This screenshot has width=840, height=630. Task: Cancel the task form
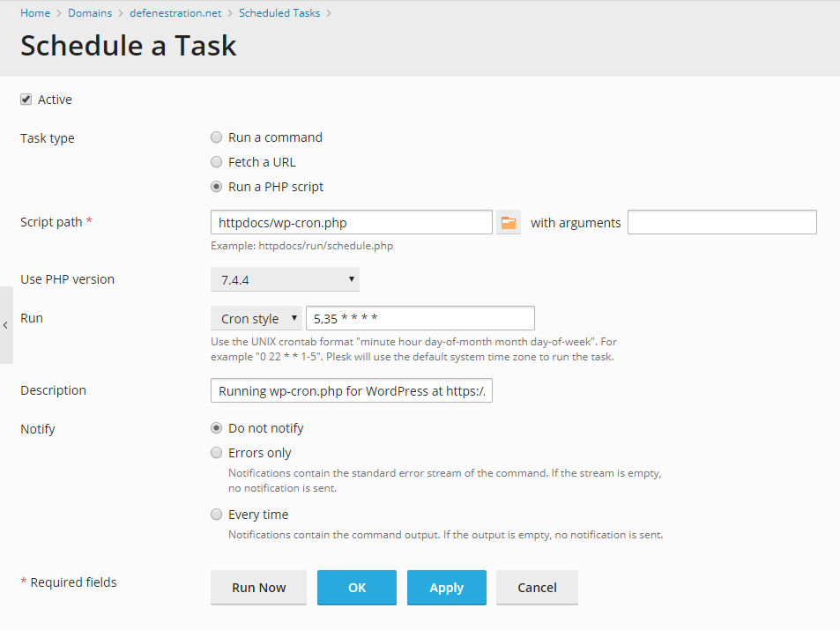coord(538,588)
